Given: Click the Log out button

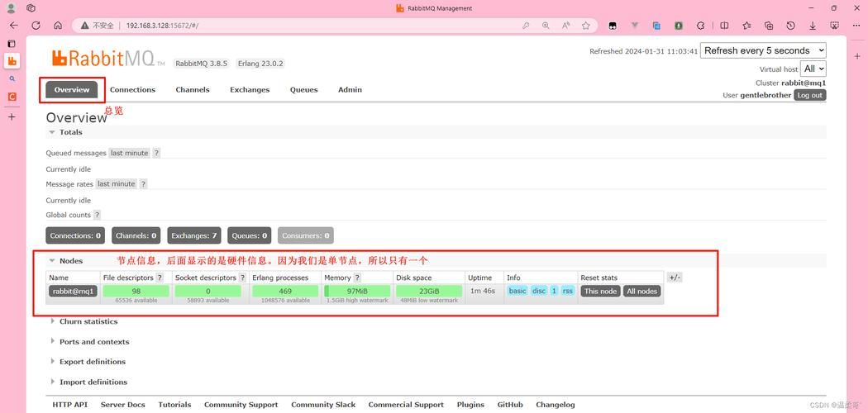Looking at the screenshot, I should pyautogui.click(x=809, y=95).
